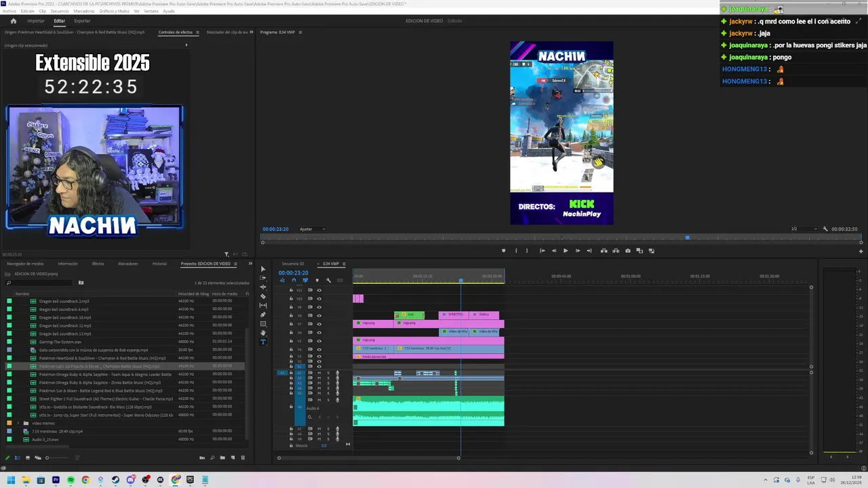Click the Lift button in Program Monitor
Image resolution: width=868 pixels, height=488 pixels.
tap(604, 251)
